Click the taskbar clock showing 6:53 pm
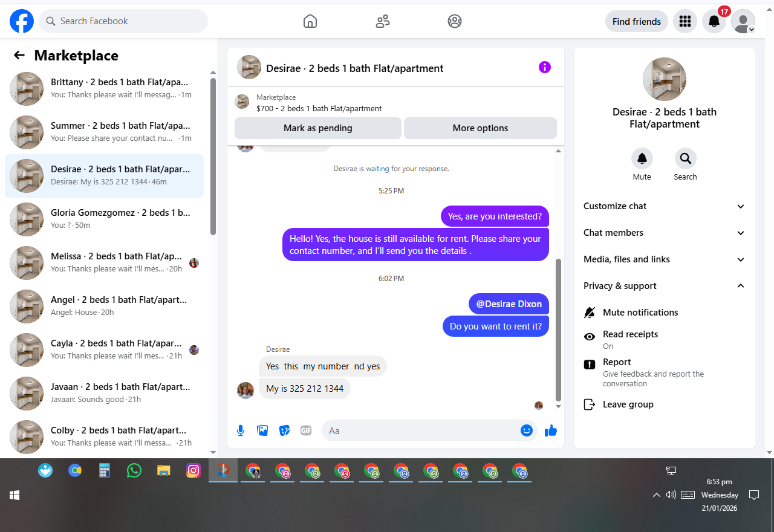Image resolution: width=774 pixels, height=532 pixels. (x=719, y=495)
